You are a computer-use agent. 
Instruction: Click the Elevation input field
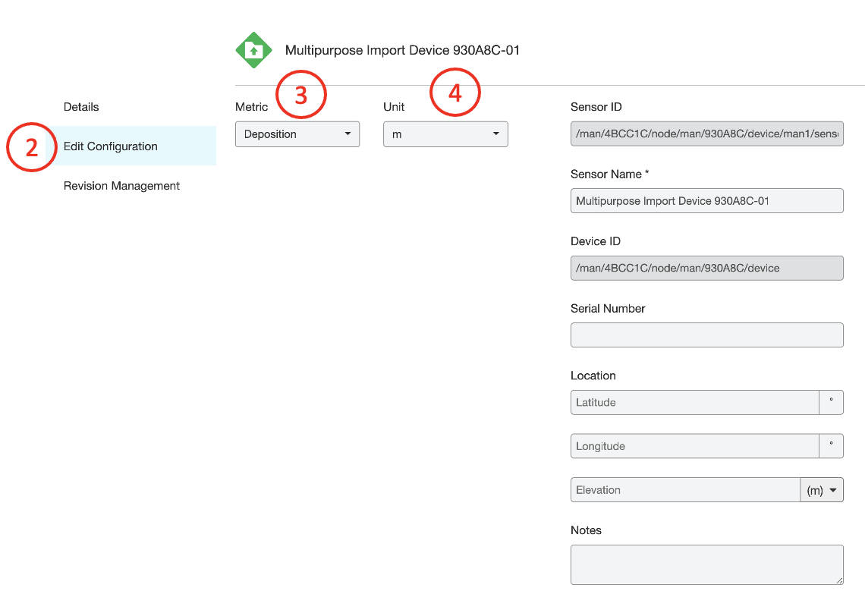tap(685, 489)
